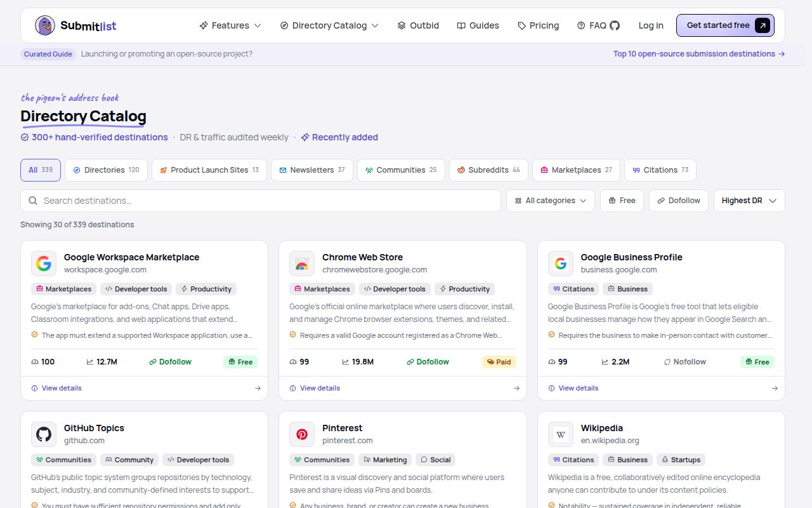Click Log in
The width and height of the screenshot is (812, 508).
(x=651, y=25)
